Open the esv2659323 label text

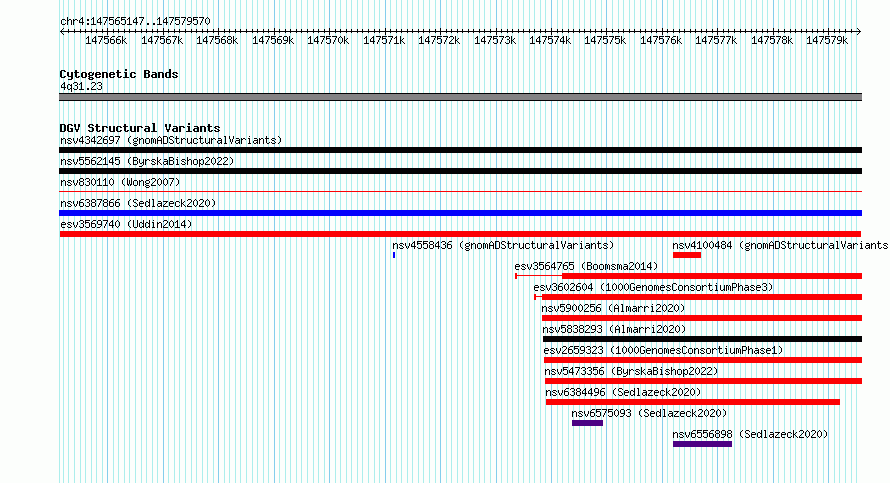pos(663,350)
